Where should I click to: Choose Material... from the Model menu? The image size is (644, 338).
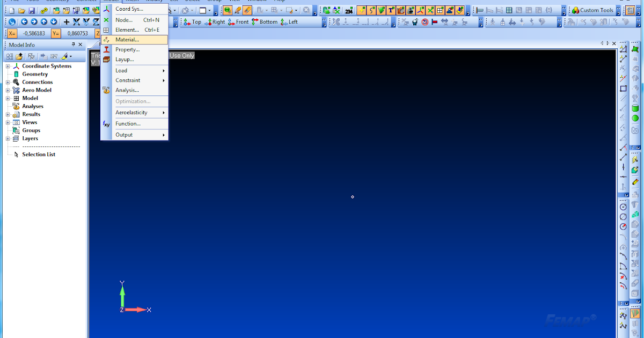coord(128,39)
